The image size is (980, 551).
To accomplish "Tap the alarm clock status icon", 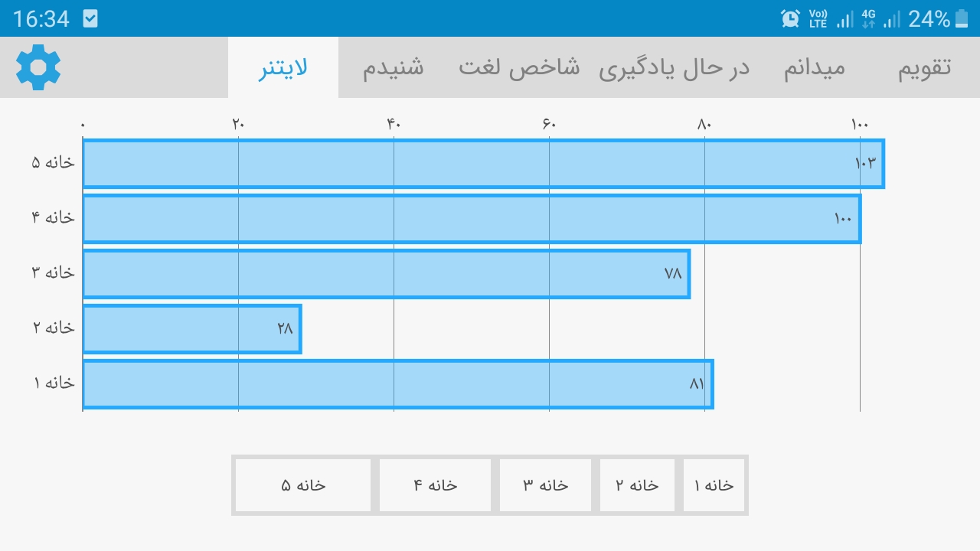I will (x=790, y=18).
